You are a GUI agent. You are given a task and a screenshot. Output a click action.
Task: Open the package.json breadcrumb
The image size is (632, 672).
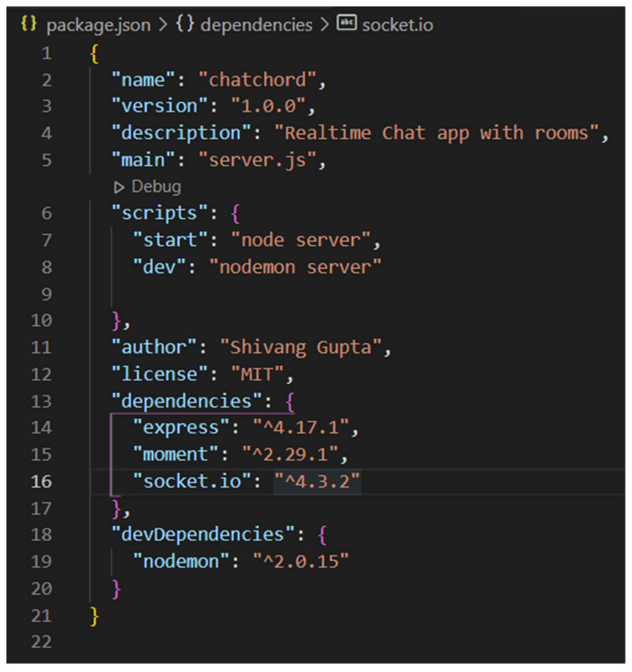[x=98, y=25]
